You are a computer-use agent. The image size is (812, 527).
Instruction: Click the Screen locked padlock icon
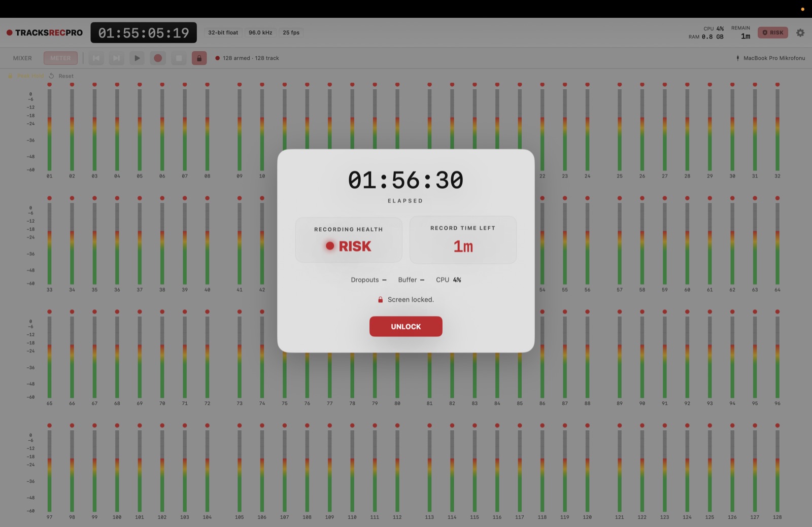coord(380,299)
